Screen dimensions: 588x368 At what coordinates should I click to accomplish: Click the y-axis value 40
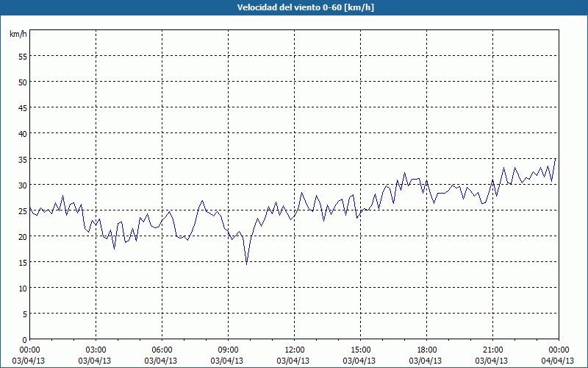(23, 134)
